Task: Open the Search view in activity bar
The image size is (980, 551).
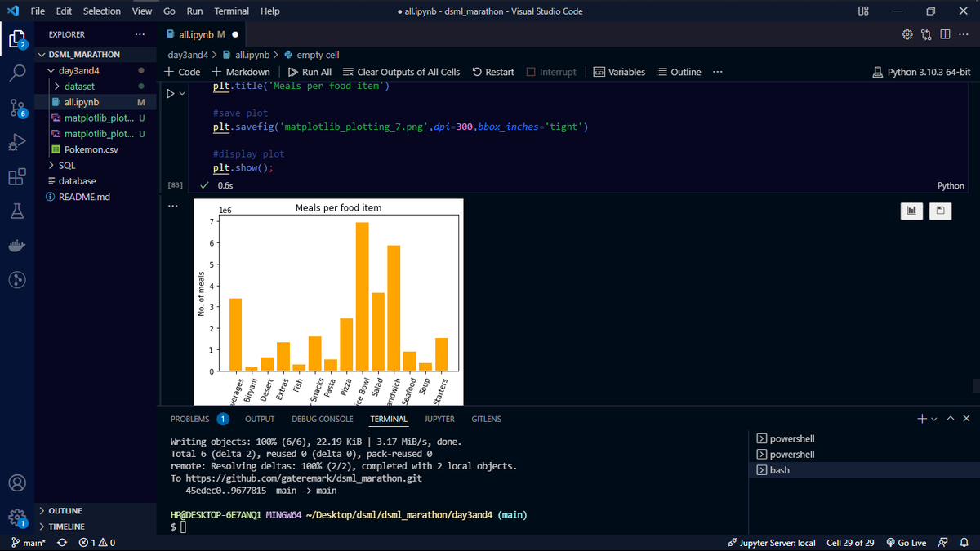Action: tap(17, 73)
